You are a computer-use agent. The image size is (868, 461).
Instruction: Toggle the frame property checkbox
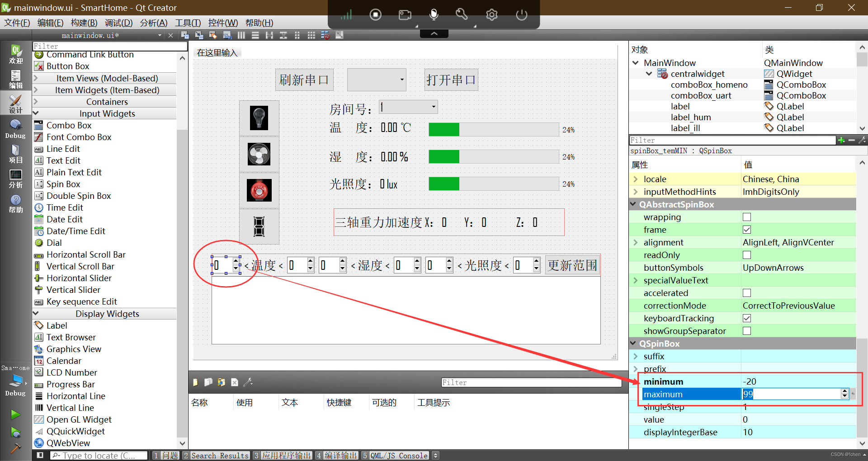[x=747, y=230]
